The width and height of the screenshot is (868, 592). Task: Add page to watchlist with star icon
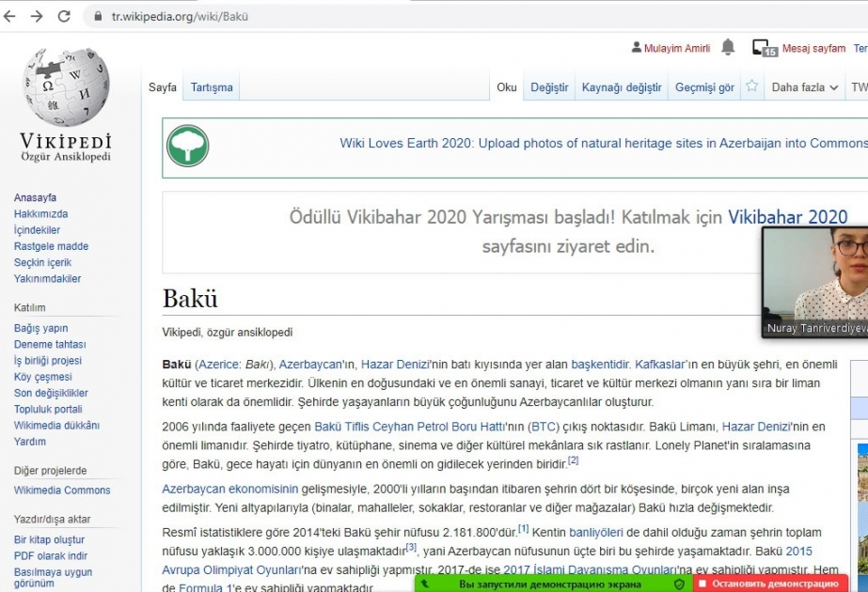[751, 86]
